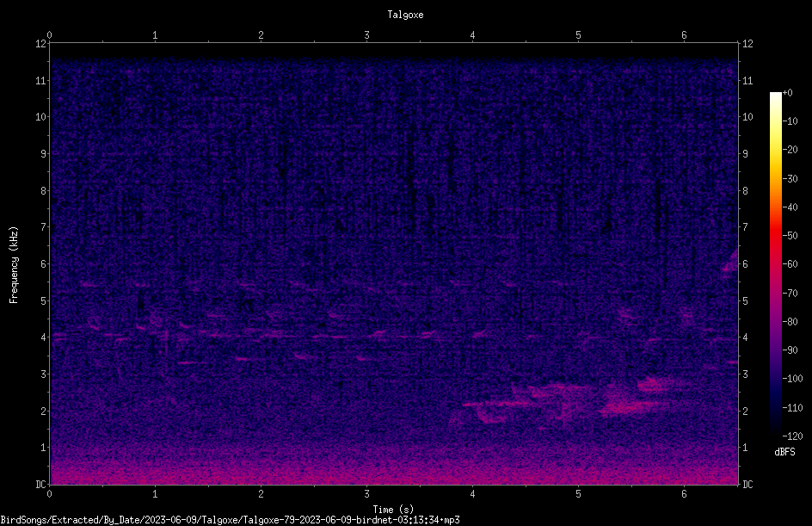Select the file path text ending in birdnet-03:13:34.mp3
Image resolution: width=812 pixels, height=526 pixels.
(230, 520)
